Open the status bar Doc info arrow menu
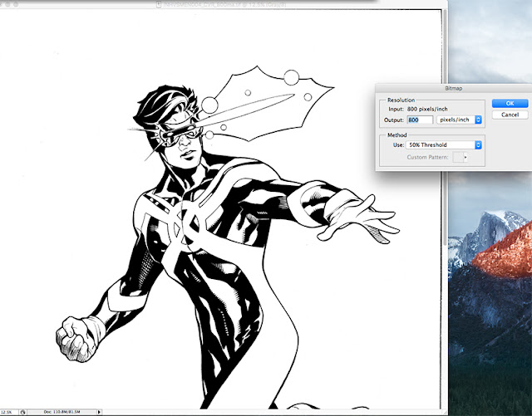The image size is (532, 416). coord(99,412)
